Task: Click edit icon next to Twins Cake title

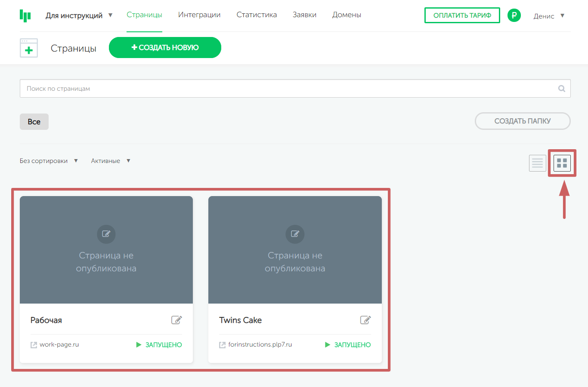Action: (365, 320)
